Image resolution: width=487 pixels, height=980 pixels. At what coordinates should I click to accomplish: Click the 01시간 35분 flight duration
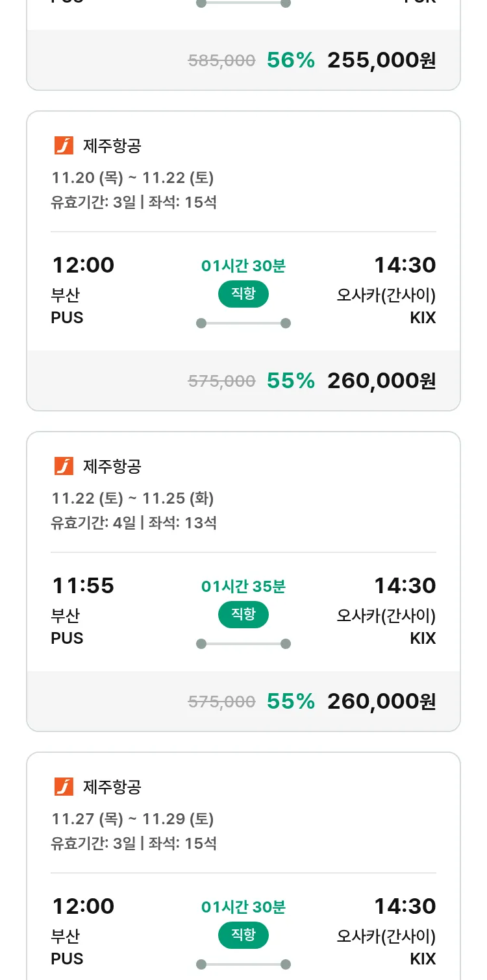243,587
